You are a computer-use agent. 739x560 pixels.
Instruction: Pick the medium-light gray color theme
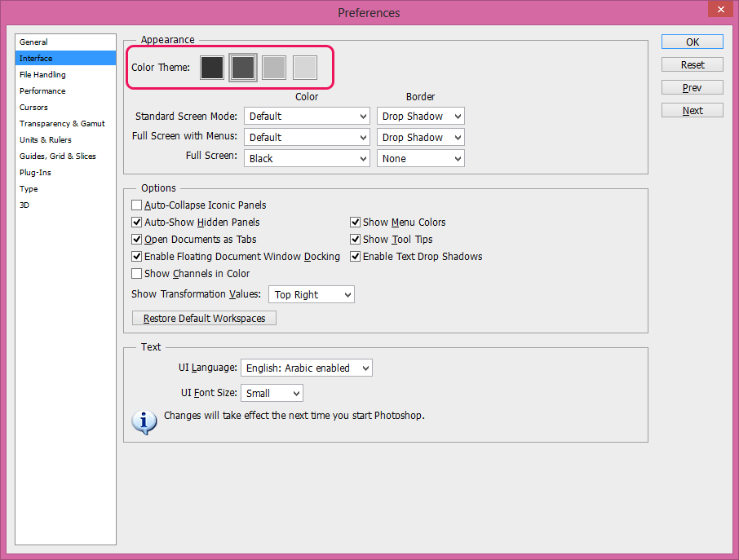(274, 68)
